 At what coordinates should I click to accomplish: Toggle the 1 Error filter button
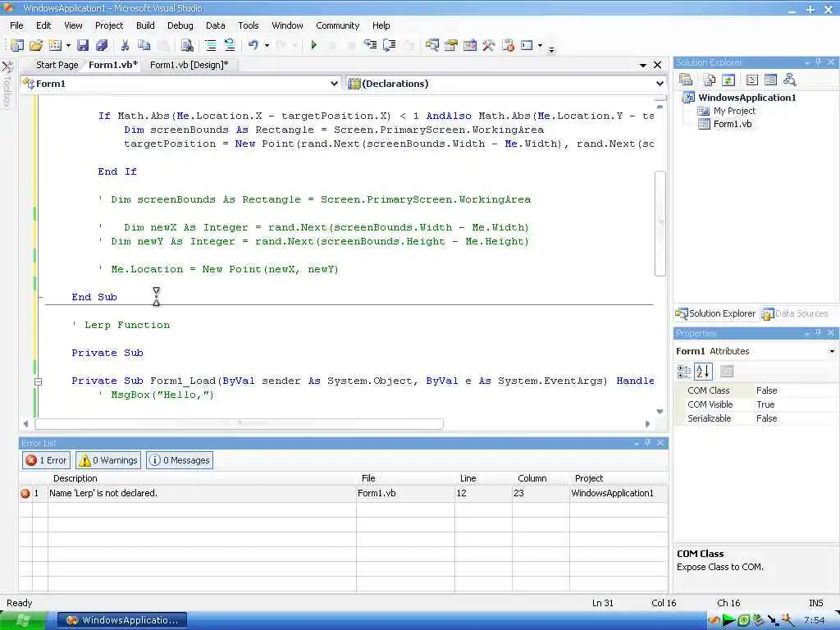(47, 460)
